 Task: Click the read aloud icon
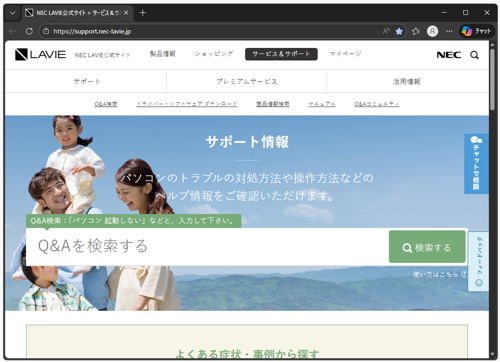(x=386, y=31)
